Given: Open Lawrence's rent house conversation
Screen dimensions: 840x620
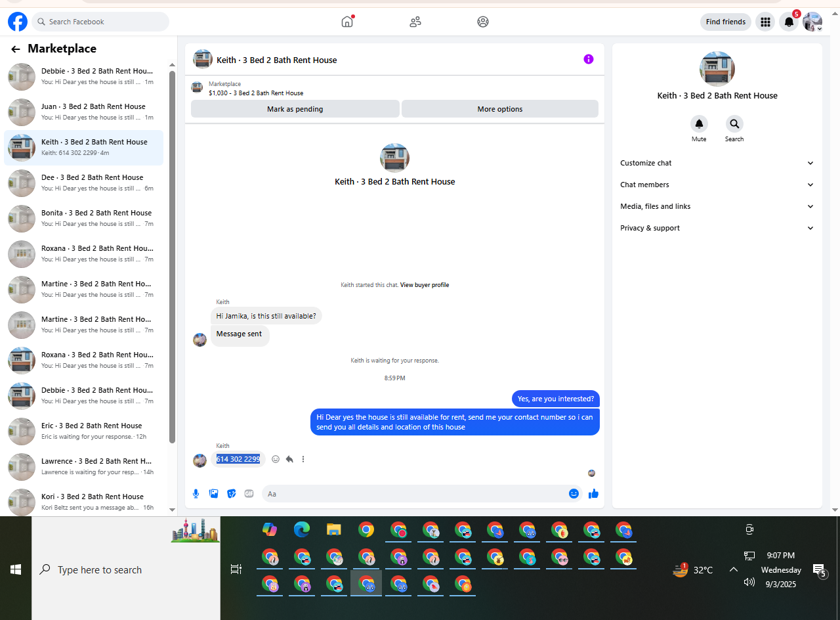Looking at the screenshot, I should point(84,466).
